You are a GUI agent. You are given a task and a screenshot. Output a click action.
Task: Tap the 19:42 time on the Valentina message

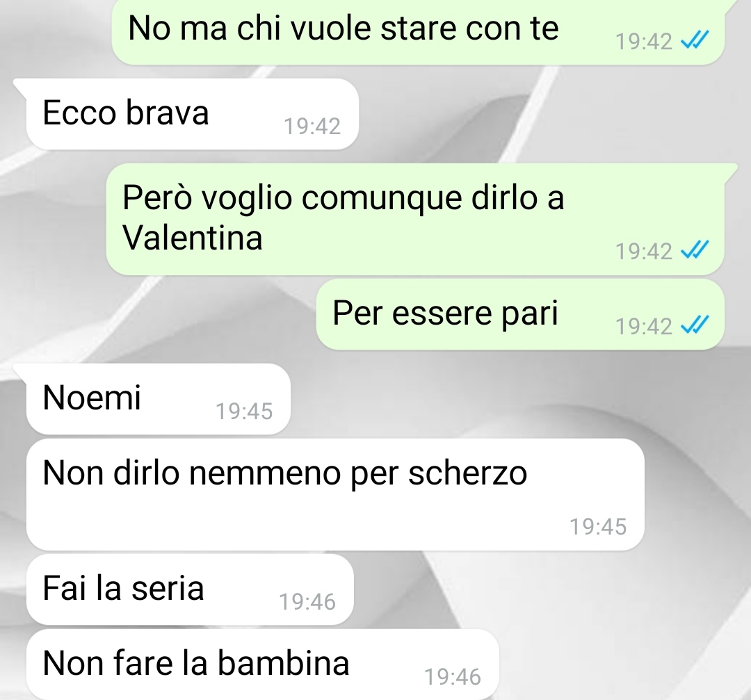coord(644,252)
